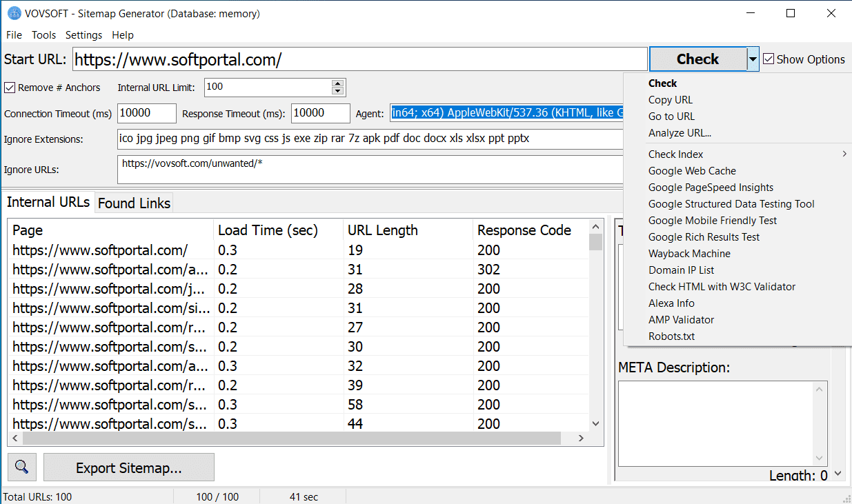The image size is (852, 504).
Task: Click the 41 sec status bar entry
Action: pos(304,496)
